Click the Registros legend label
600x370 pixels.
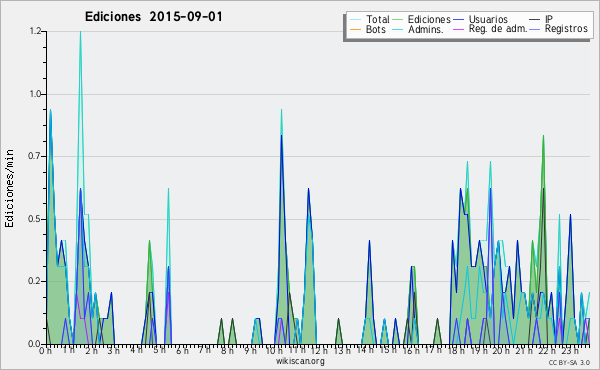(x=566, y=29)
